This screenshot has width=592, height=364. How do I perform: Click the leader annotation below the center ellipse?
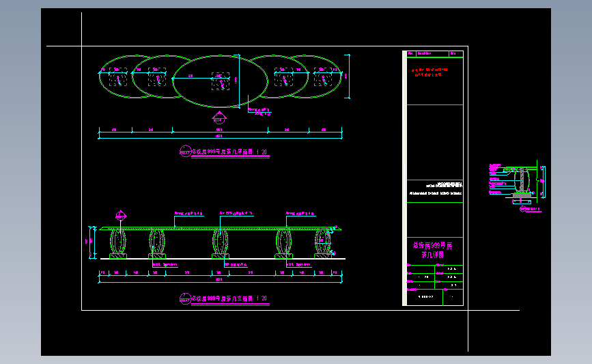(259, 111)
